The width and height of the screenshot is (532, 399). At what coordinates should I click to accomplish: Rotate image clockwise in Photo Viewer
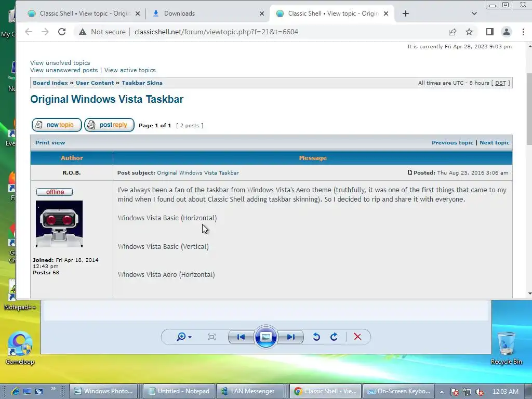pos(334,337)
